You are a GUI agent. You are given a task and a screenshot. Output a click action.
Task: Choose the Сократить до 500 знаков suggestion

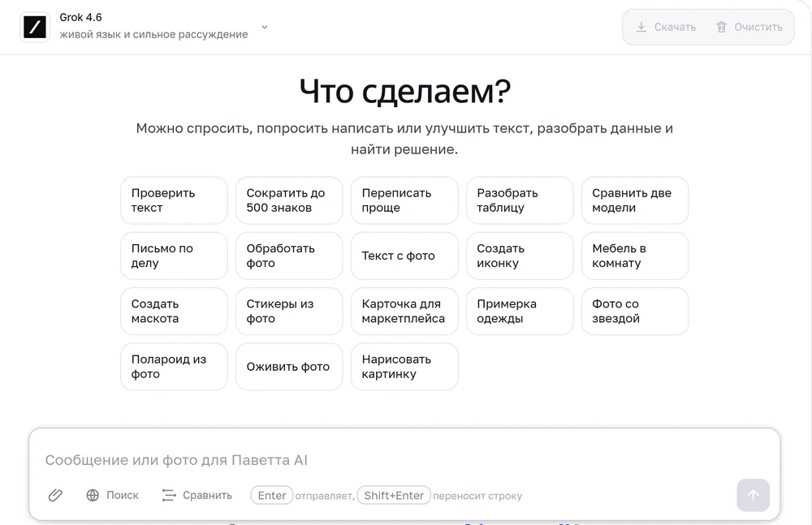(x=289, y=200)
